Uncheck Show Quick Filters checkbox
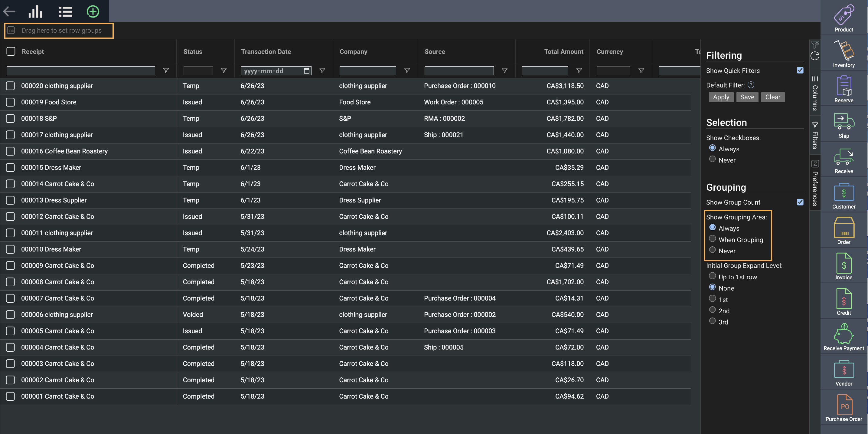Screen dimensions: 868x434 800,70
